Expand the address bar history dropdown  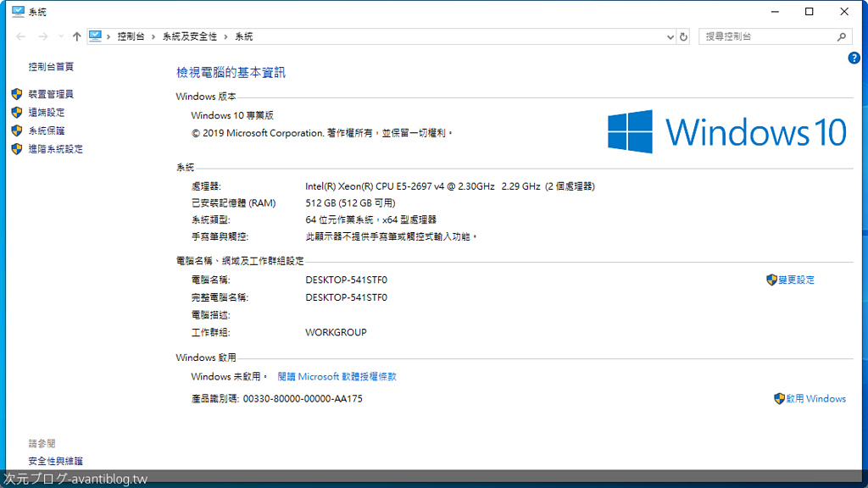670,37
